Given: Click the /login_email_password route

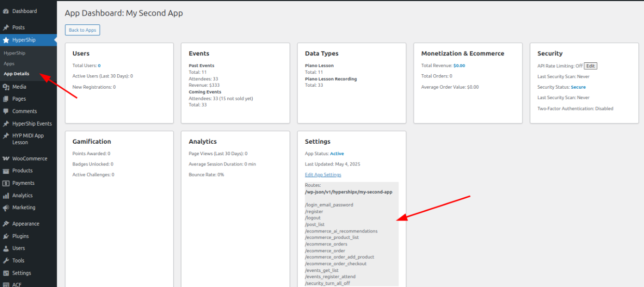Looking at the screenshot, I should pos(329,205).
